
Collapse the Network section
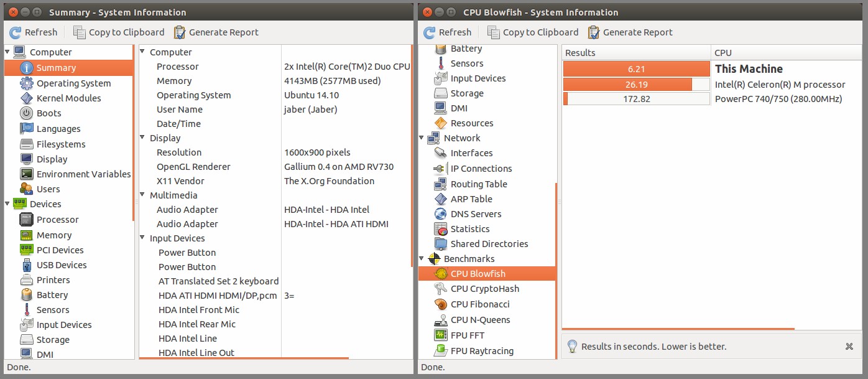point(422,138)
